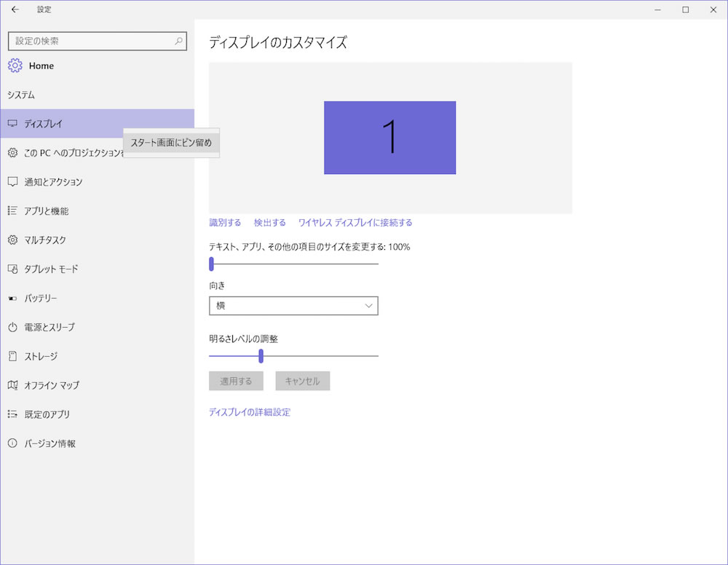Close the 設定 window
This screenshot has height=565, width=728.
713,9
